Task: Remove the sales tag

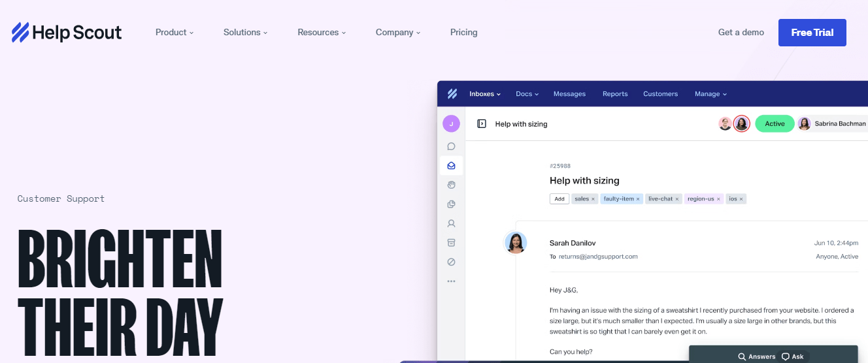Action: pyautogui.click(x=593, y=199)
